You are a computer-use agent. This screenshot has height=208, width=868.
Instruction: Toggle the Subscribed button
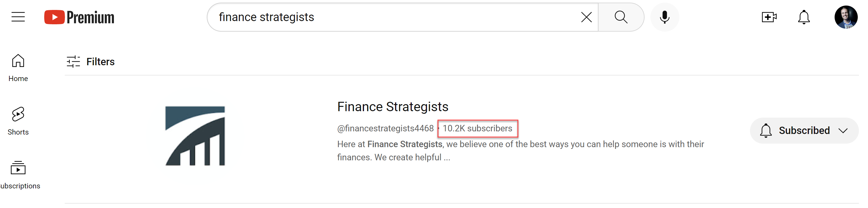[x=804, y=130]
